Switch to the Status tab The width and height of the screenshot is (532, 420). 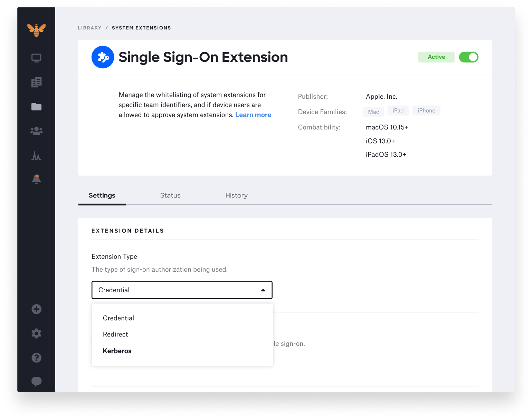coord(170,195)
